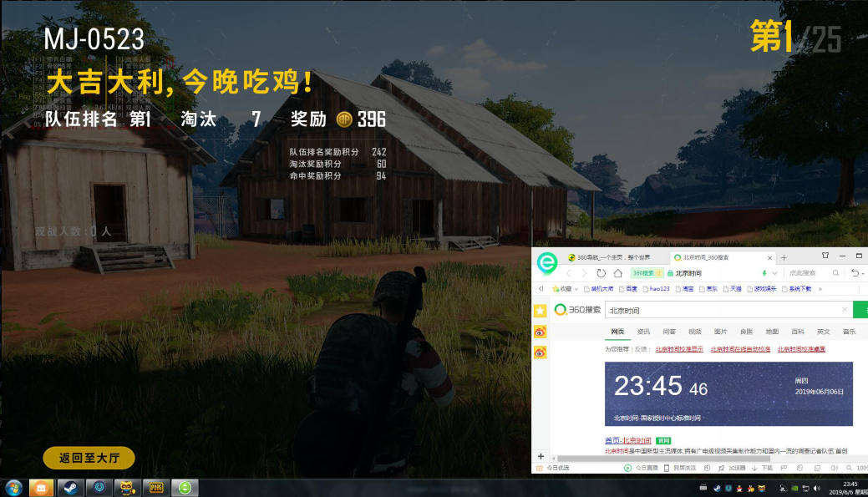Select the 图片 search tab
This screenshot has width=868, height=497.
coord(721,332)
